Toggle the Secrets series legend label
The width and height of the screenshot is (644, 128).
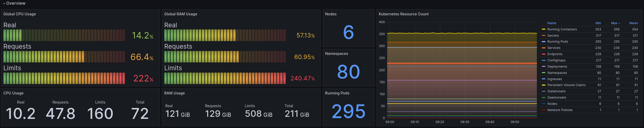click(553, 36)
